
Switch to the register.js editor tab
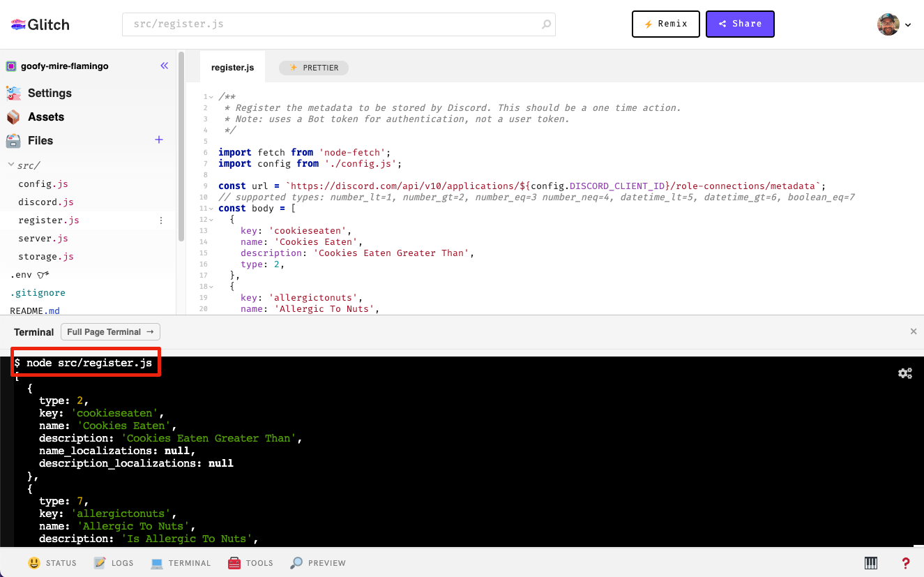pos(232,67)
